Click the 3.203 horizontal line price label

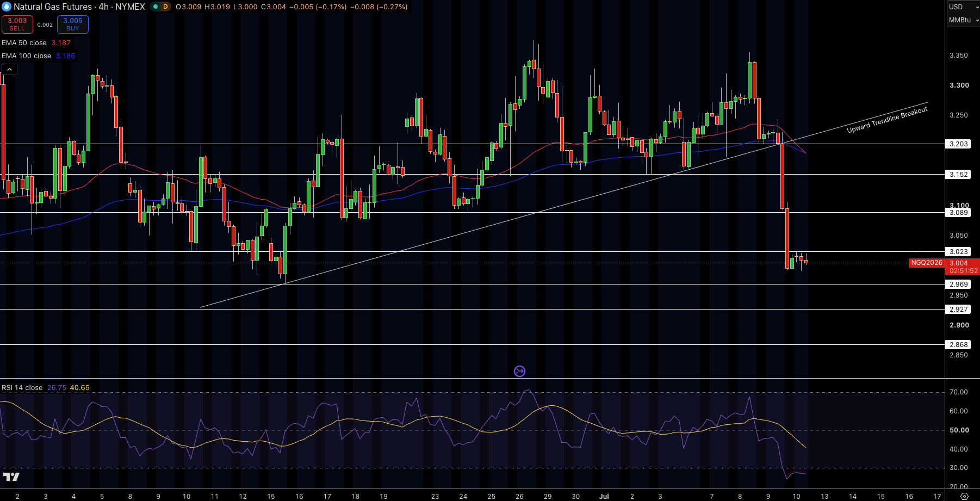959,144
